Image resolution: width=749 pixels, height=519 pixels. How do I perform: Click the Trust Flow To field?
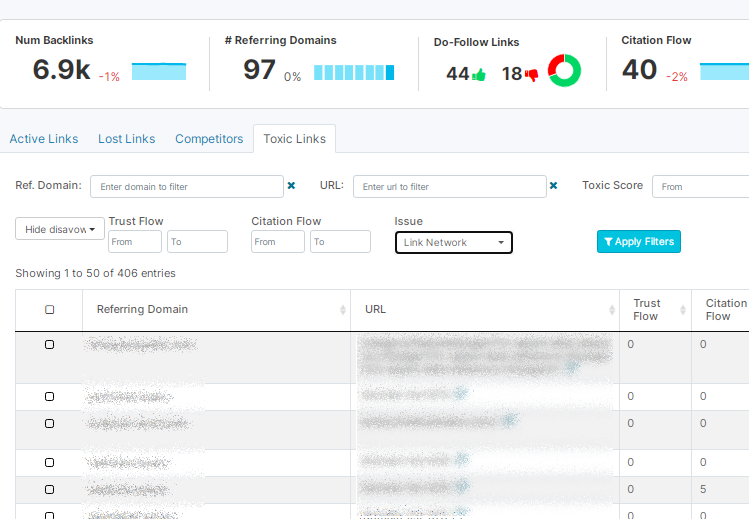(197, 242)
